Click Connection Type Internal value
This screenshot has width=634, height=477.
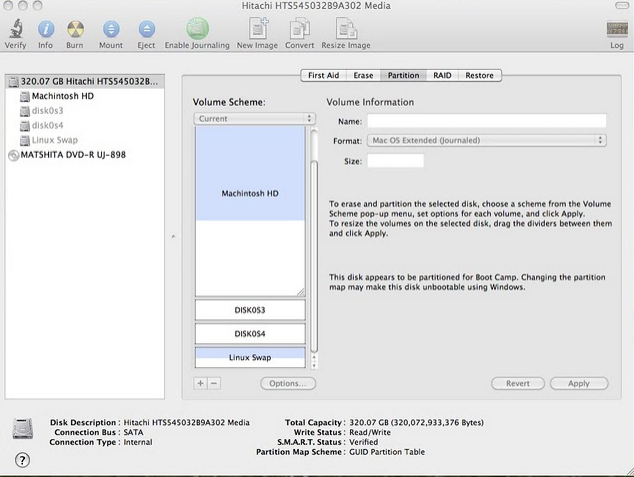click(138, 442)
